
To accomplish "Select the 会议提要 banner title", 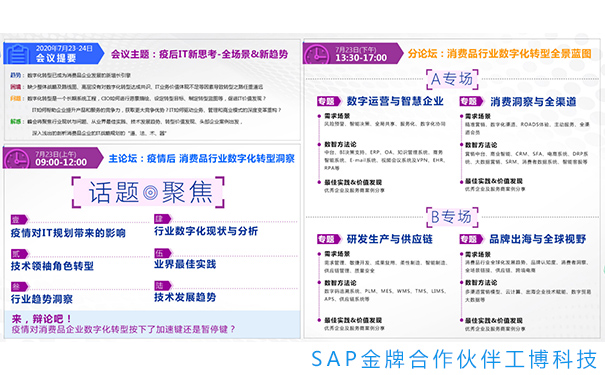I will pos(56,58).
